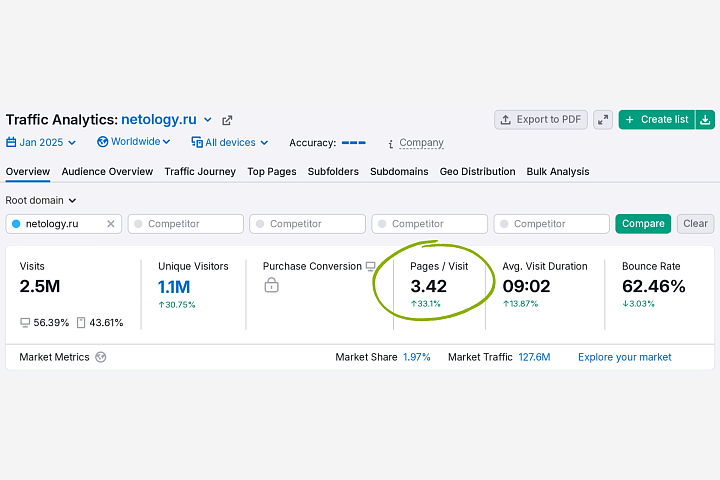This screenshot has width=720, height=480.
Task: Click the globe icon next to Market Metrics
Action: (101, 357)
